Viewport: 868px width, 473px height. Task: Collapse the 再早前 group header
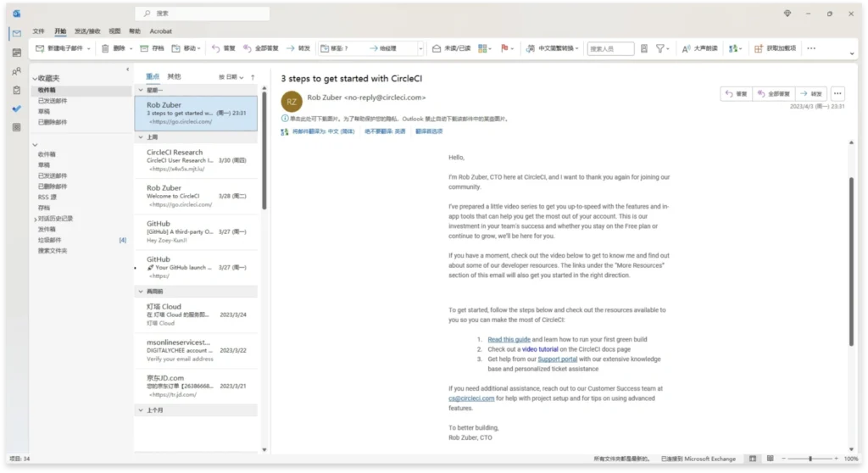(x=141, y=292)
